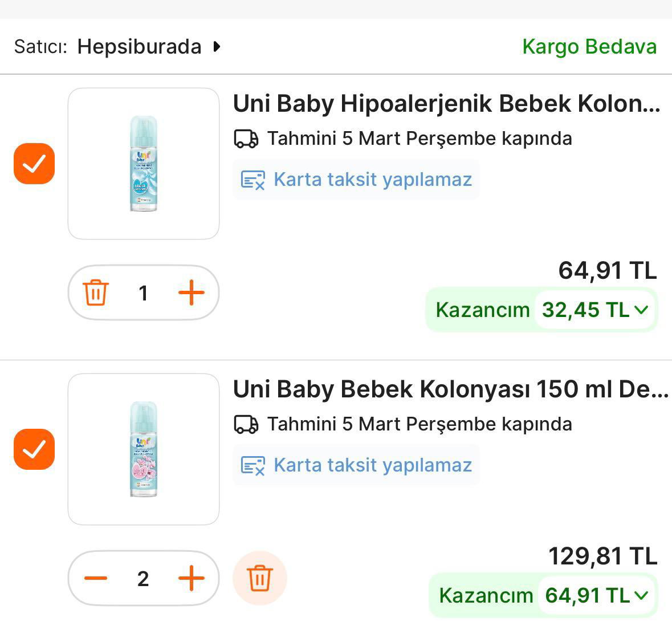Expand the Hepsiburada seller arrow
This screenshot has width=672, height=630.
tap(217, 47)
